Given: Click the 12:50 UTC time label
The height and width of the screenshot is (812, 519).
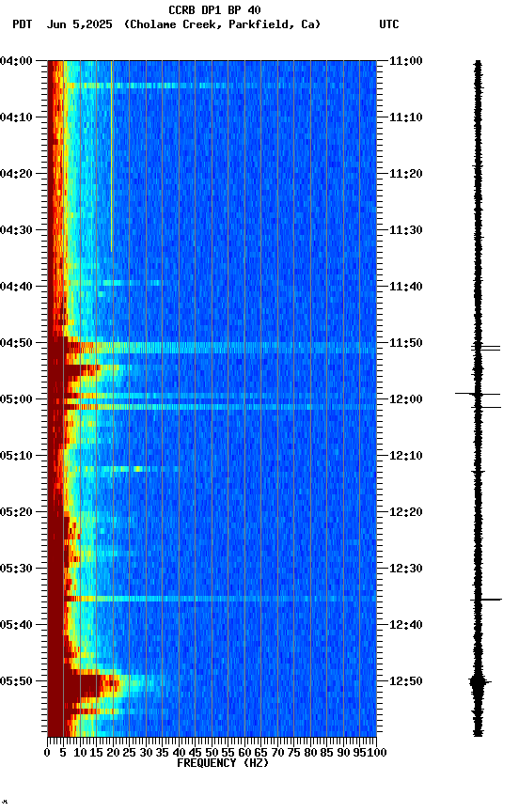Looking at the screenshot, I should pos(406,681).
